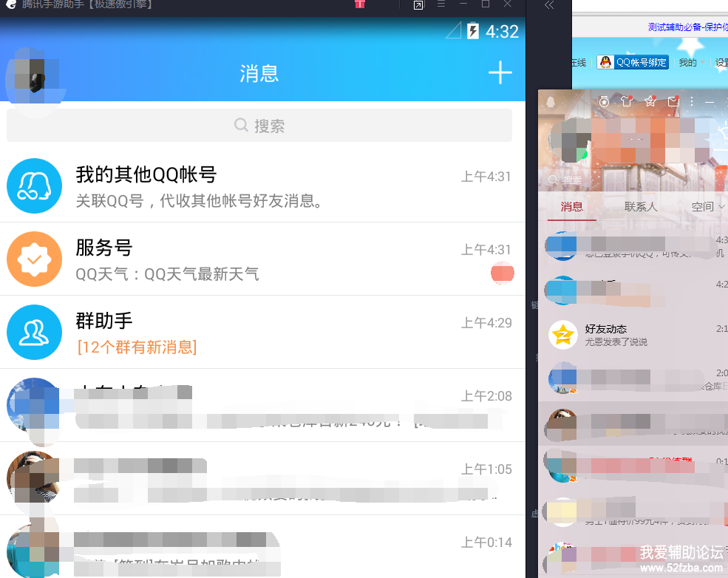The height and width of the screenshot is (578, 728).
Task: Tap the plus icon in the mobile QQ header
Action: coord(500,73)
